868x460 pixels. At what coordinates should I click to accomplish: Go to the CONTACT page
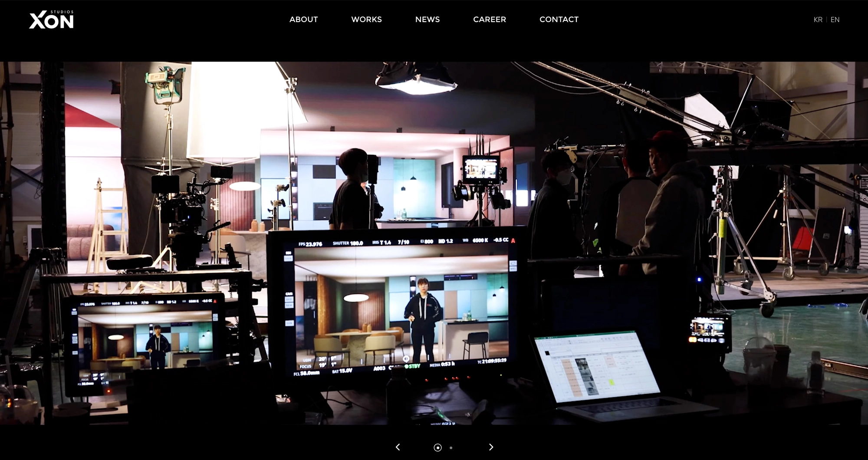559,20
